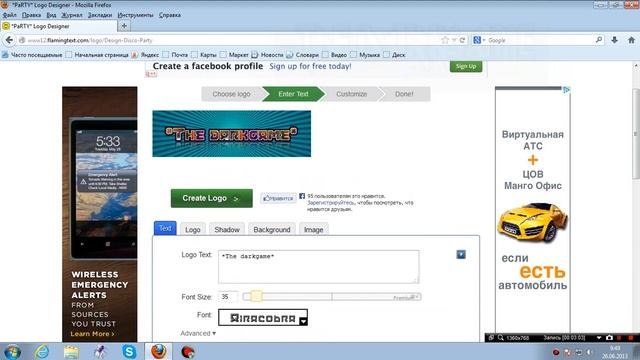Image resolution: width=640 pixels, height=360 pixels.
Task: Click the Зарегистрируйтесь link
Action: click(x=331, y=203)
